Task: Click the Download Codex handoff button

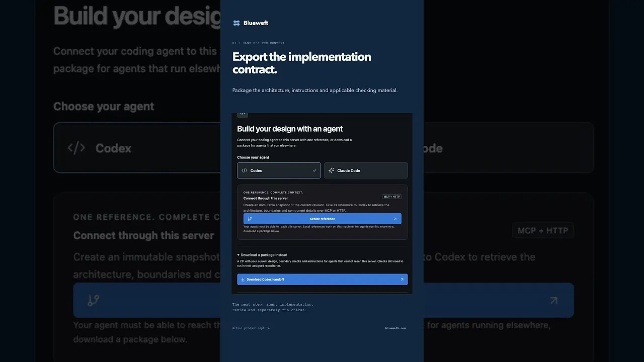Action: 322,280
